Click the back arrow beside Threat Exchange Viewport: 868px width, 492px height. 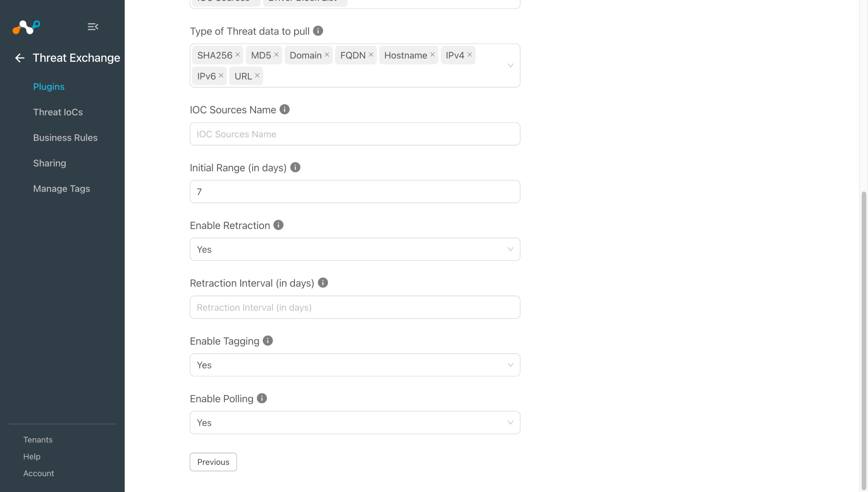tap(19, 58)
